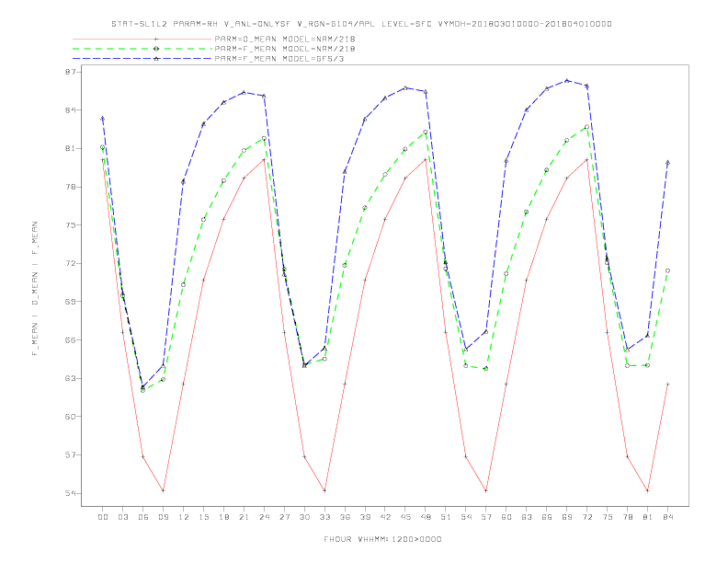Click y-axis tick label 75
This screenshot has height=563, width=728.
point(72,225)
